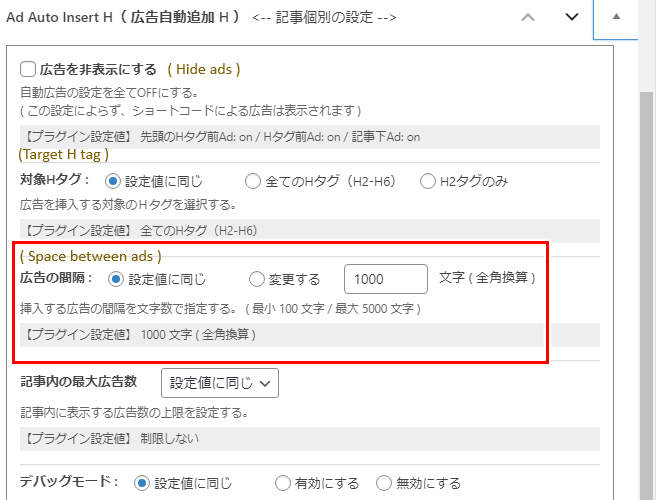The width and height of the screenshot is (658, 500).
Task: Select 有効にする debug mode radio
Action: (282, 483)
